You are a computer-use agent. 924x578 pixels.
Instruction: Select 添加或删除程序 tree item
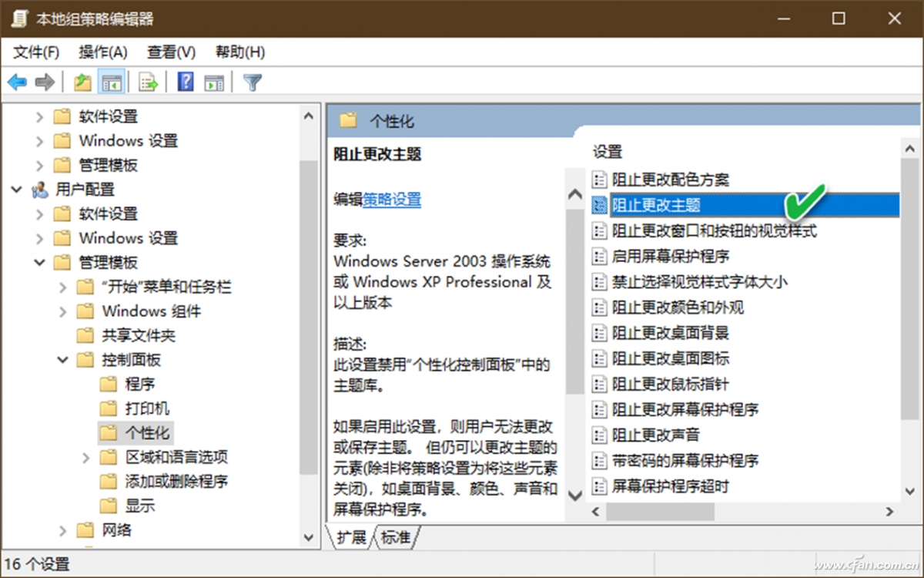click(x=176, y=482)
